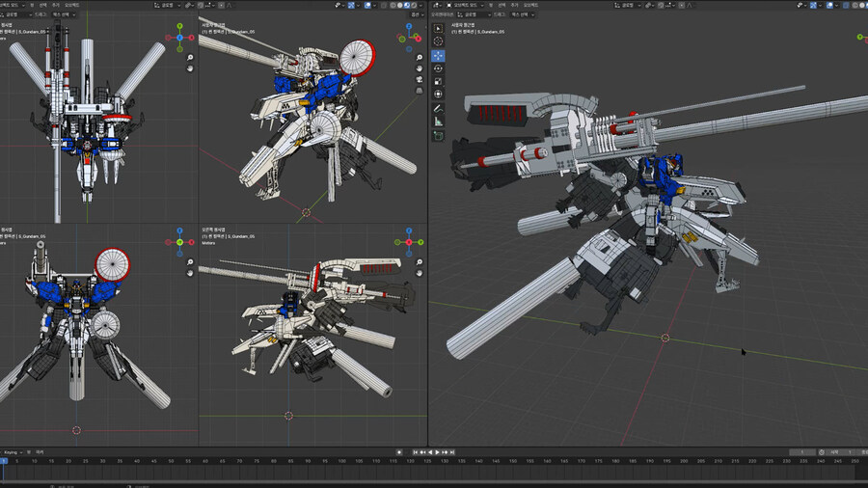The width and height of the screenshot is (868, 488).
Task: Open Marker menu in timeline header
Action: [x=40, y=452]
